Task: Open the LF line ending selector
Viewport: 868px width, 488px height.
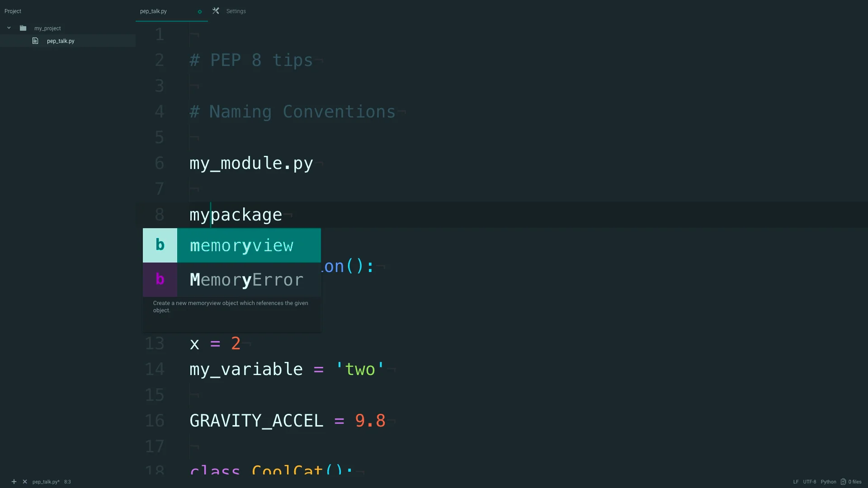Action: click(796, 482)
